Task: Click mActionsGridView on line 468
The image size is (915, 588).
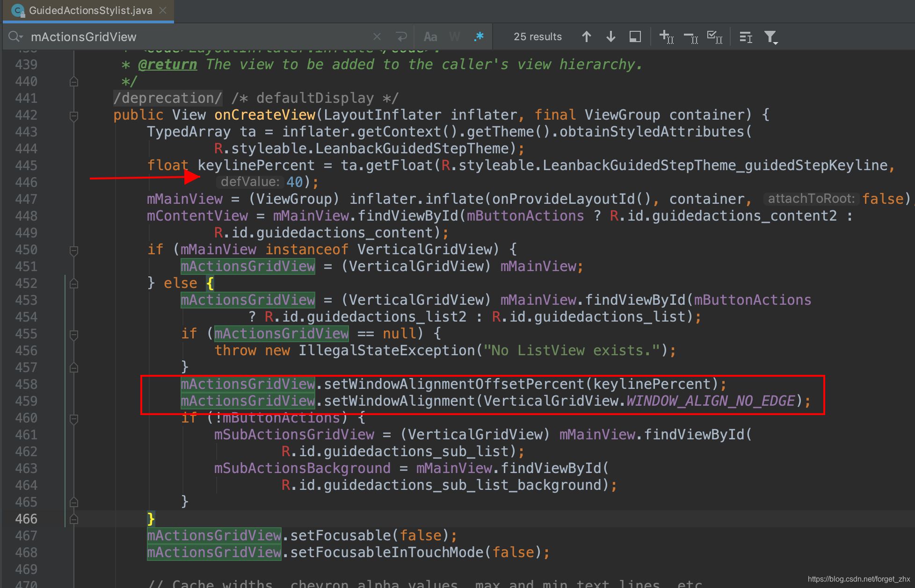Action: [214, 552]
